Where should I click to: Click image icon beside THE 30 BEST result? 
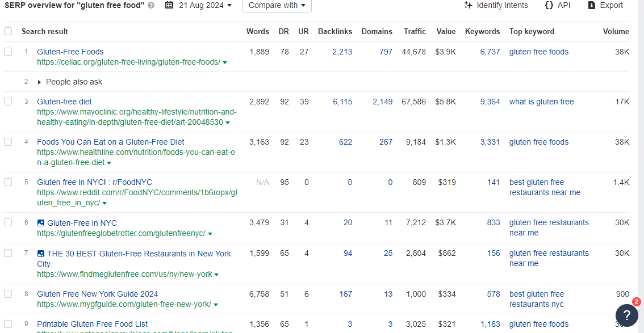(x=41, y=254)
